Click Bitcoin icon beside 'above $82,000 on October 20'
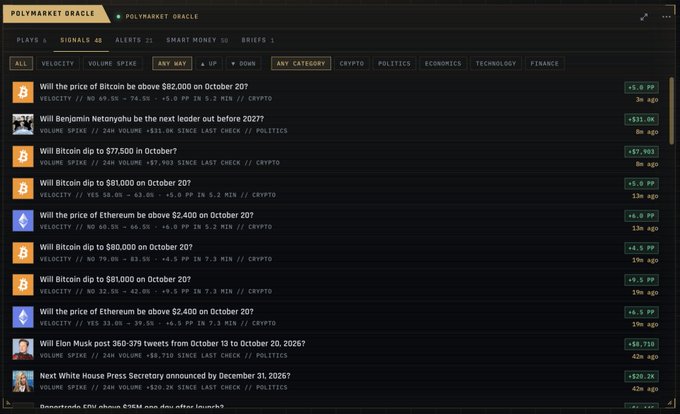The height and width of the screenshot is (414, 680). 23,92
